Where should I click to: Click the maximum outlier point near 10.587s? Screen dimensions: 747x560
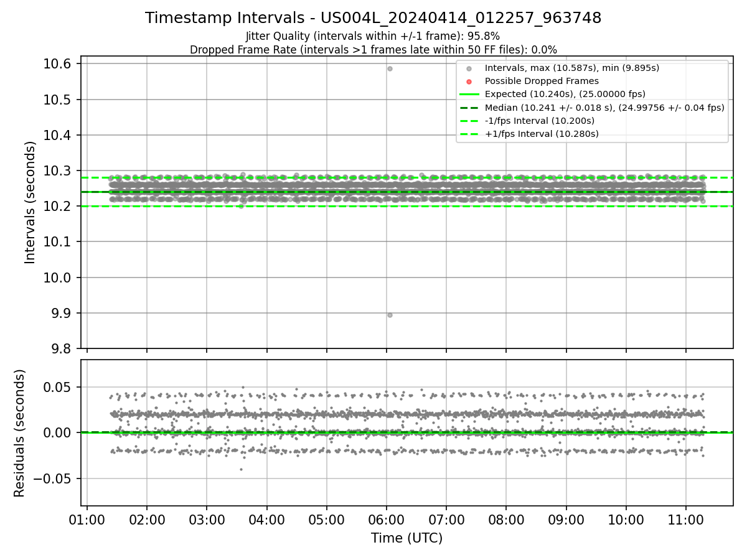pos(390,68)
